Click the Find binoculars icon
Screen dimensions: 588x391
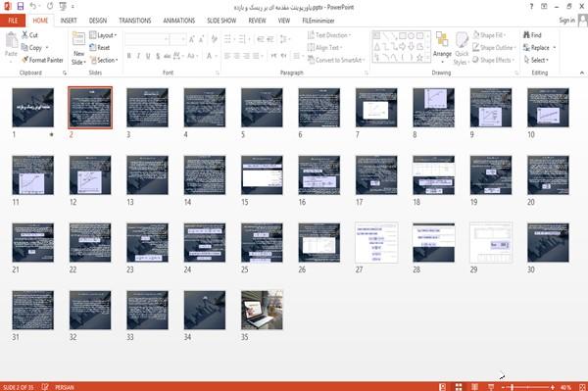coord(527,35)
